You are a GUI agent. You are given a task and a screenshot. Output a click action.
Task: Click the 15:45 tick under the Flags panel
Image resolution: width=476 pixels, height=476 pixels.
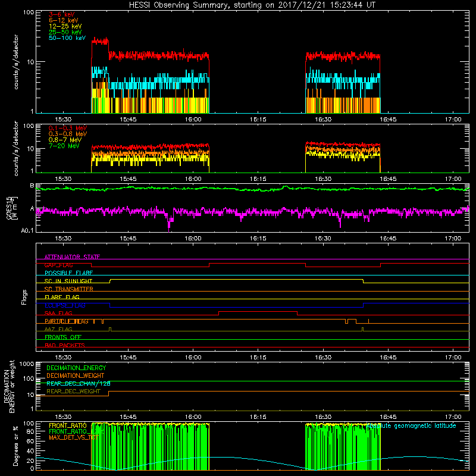[x=128, y=358]
